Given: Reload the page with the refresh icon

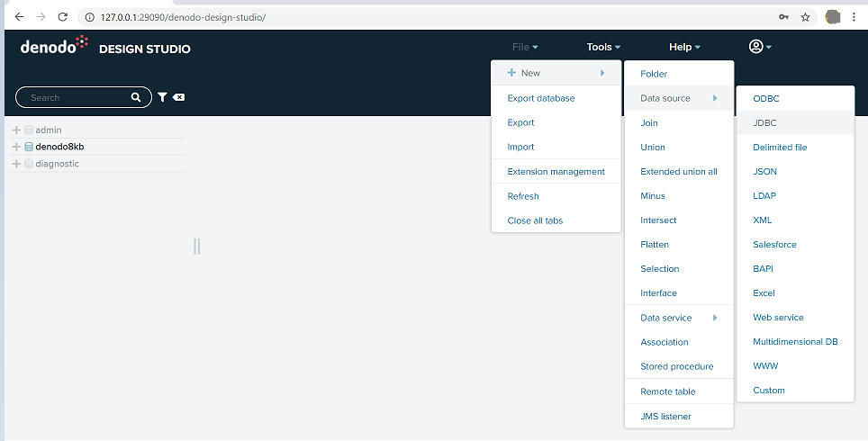Looking at the screenshot, I should [62, 17].
